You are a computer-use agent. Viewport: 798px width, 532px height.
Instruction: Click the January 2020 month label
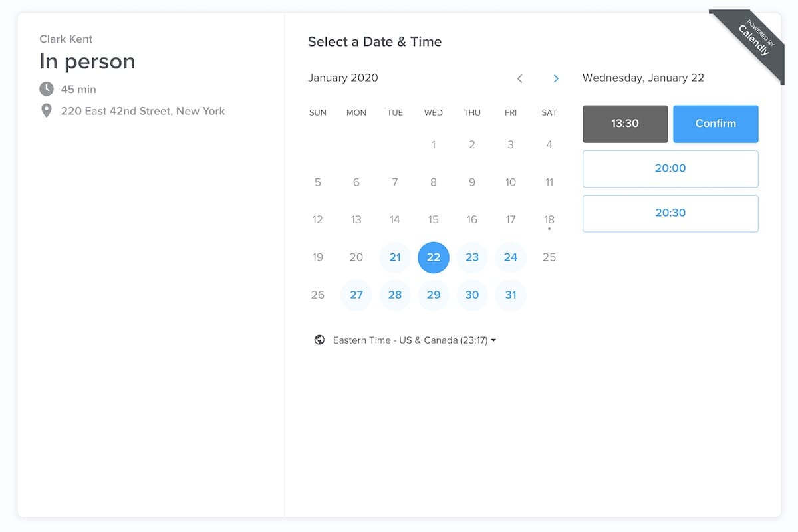[343, 78]
